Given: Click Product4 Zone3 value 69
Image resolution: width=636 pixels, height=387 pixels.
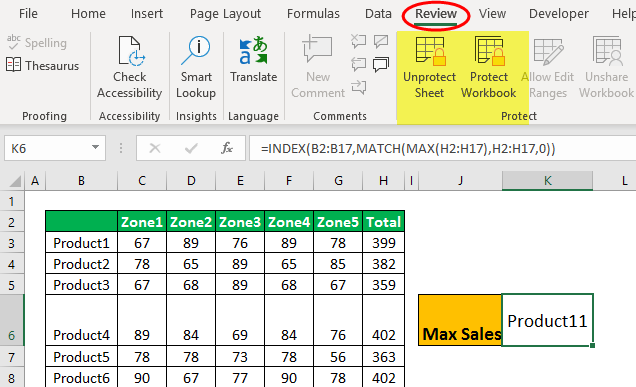Looking at the screenshot, I should coord(240,320).
